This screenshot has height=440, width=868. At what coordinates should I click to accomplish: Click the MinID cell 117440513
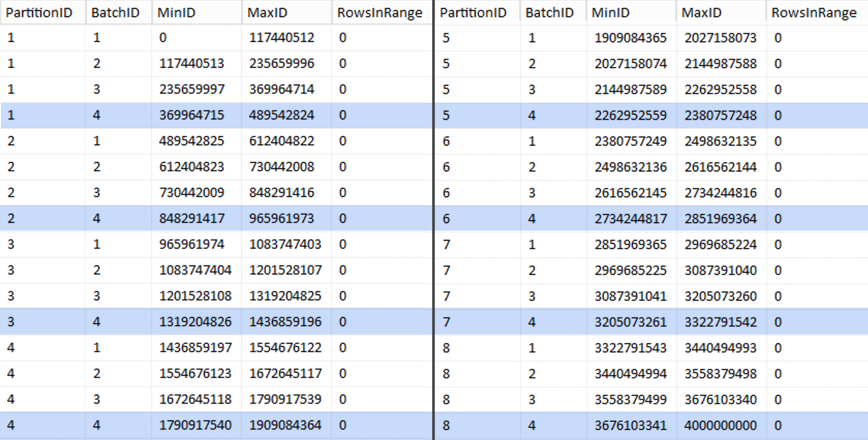(196, 64)
